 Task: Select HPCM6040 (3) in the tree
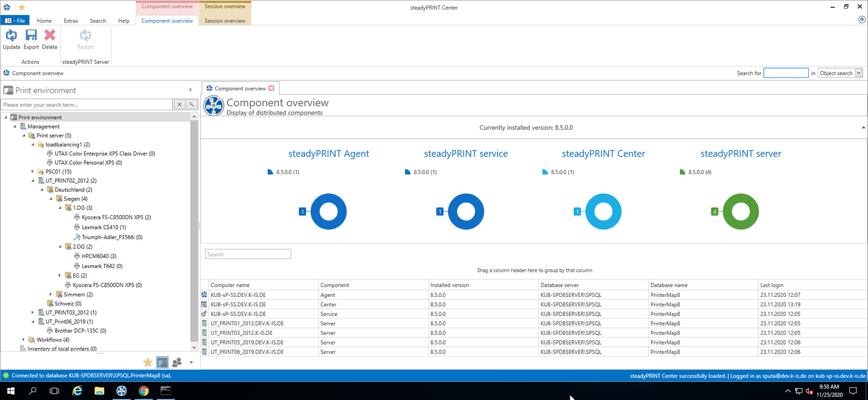click(x=99, y=256)
